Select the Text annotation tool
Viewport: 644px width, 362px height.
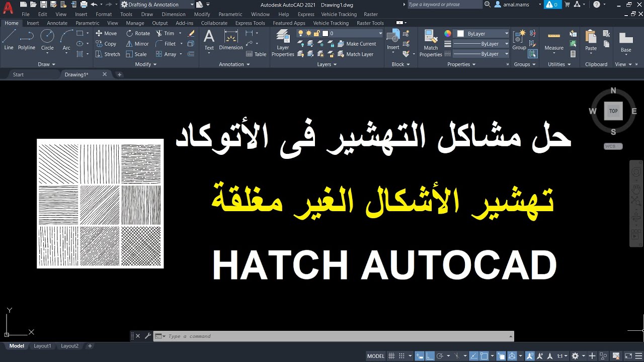pos(209,40)
